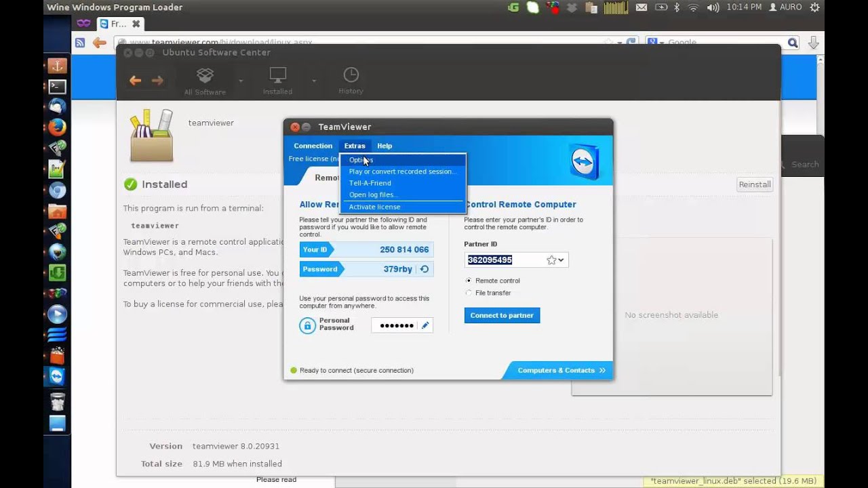Open the system gear menu in top panel
The image size is (868, 488).
[814, 7]
